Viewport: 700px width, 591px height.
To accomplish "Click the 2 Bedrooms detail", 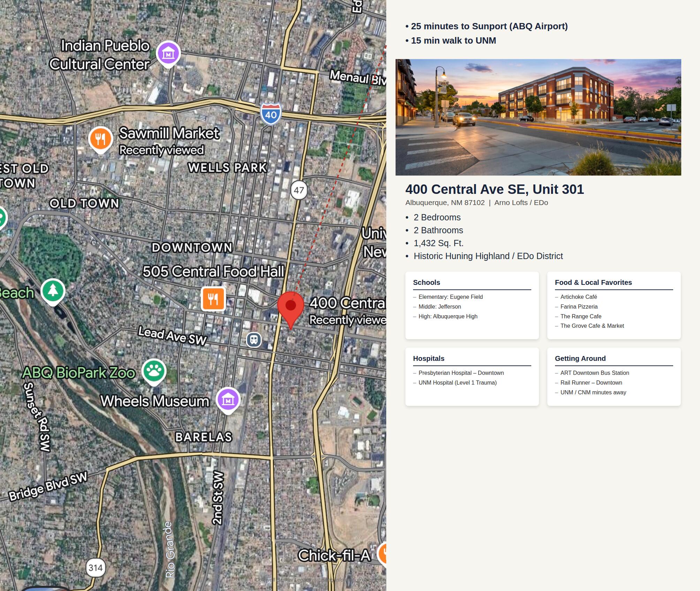I will tap(437, 217).
